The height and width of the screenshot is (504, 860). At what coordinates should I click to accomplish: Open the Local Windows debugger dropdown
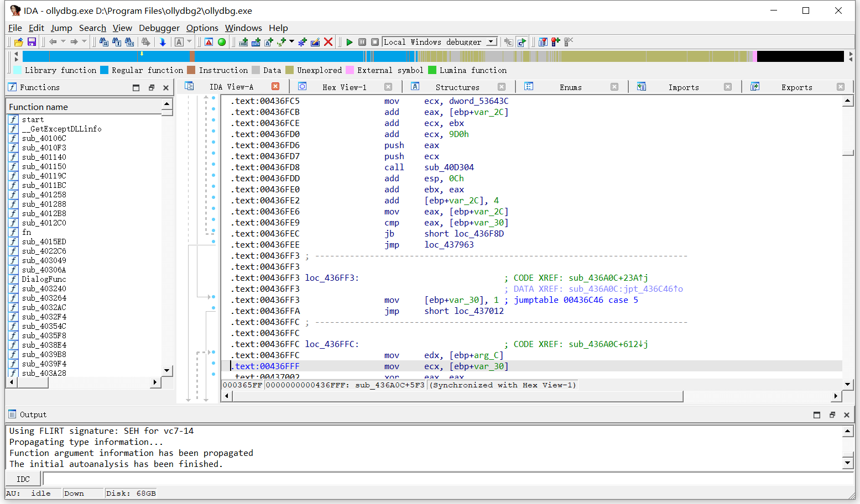coord(491,42)
